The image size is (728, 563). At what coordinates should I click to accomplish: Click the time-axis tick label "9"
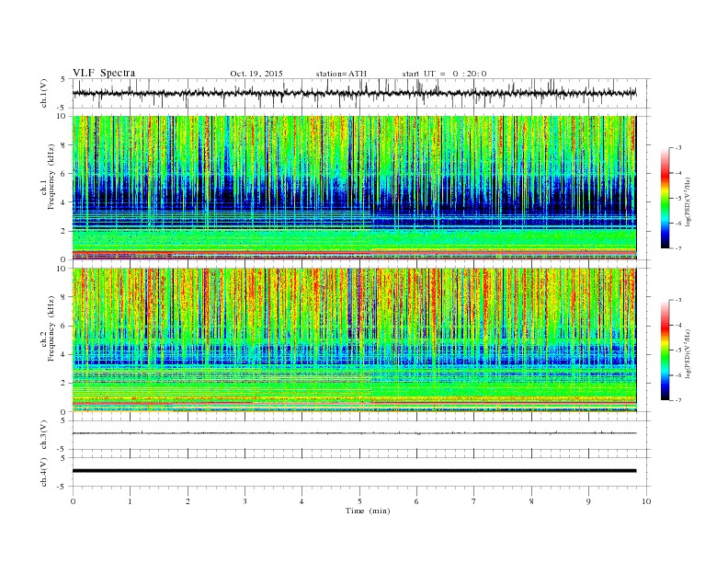(x=588, y=501)
